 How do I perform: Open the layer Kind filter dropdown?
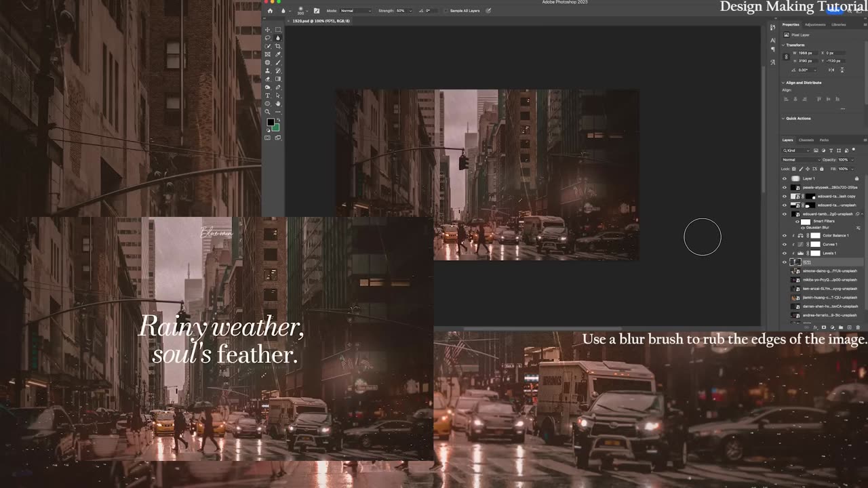(796, 150)
